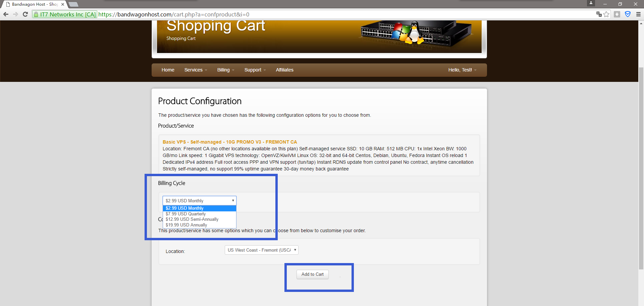Go to the Home menu item
This screenshot has height=306, width=644.
pyautogui.click(x=168, y=70)
